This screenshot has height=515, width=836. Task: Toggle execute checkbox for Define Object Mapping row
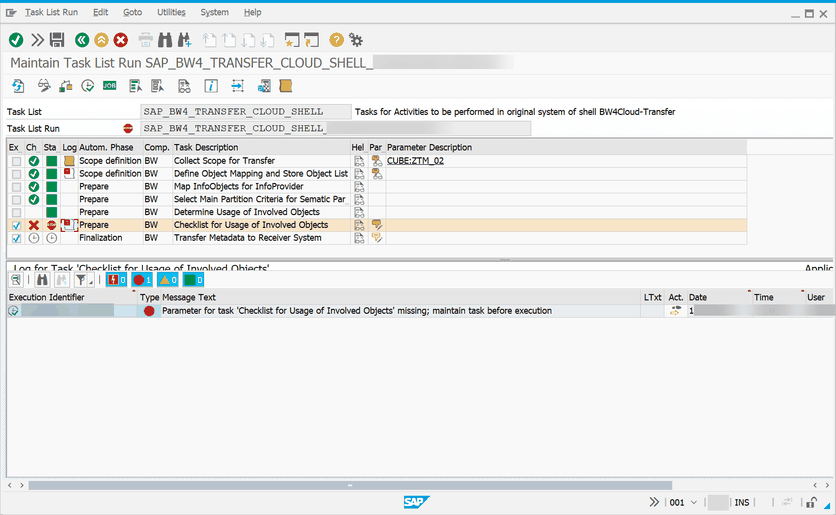point(17,174)
